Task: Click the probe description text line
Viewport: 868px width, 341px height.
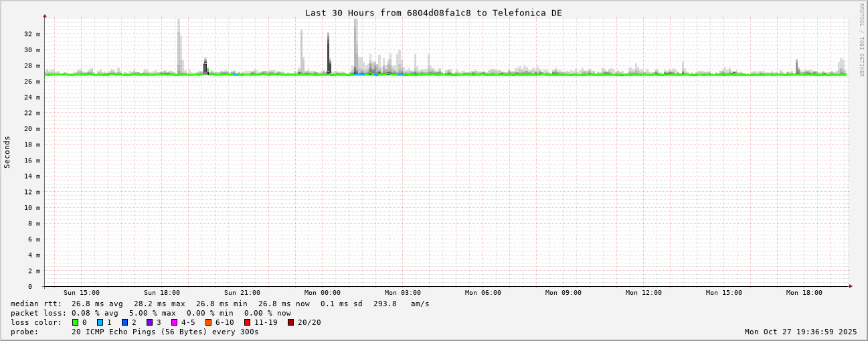Action: tap(135, 332)
